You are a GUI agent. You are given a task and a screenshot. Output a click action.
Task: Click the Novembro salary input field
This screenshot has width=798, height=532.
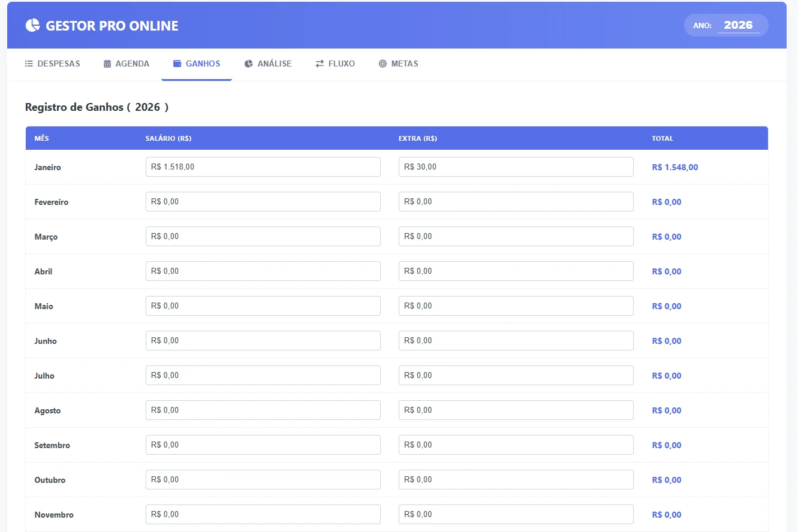coord(263,515)
